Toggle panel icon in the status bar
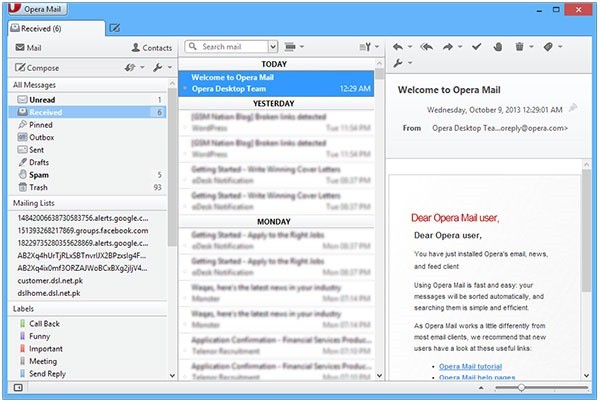Screen dimensions: 600x402 (18, 387)
